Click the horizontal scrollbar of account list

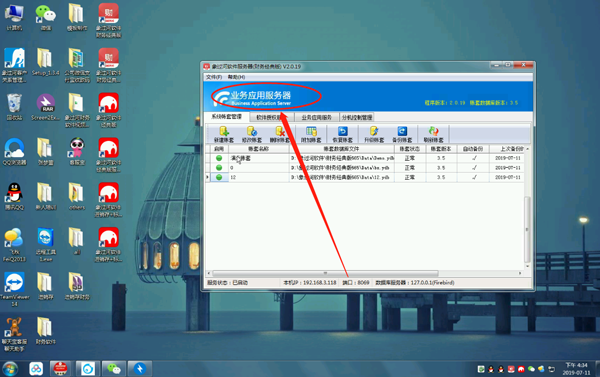(x=325, y=273)
